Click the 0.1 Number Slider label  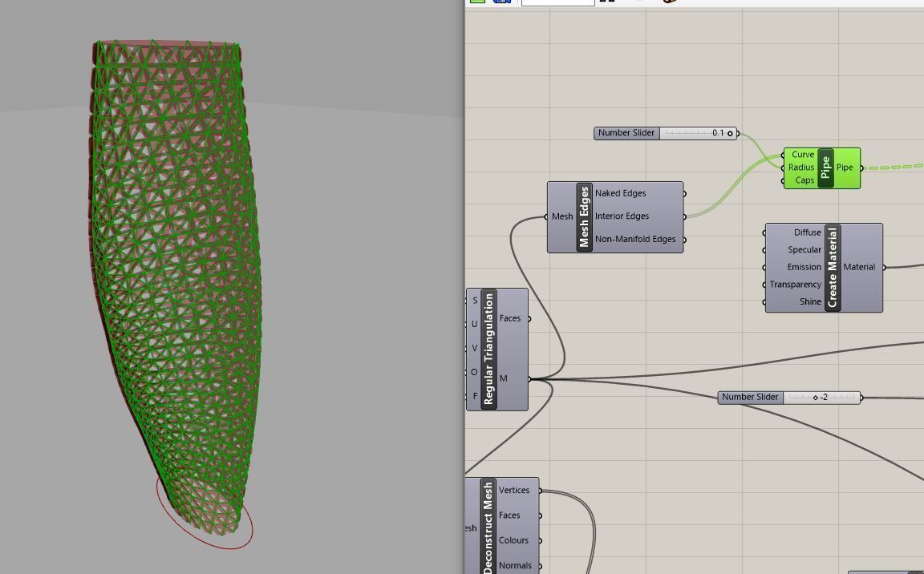(x=626, y=133)
